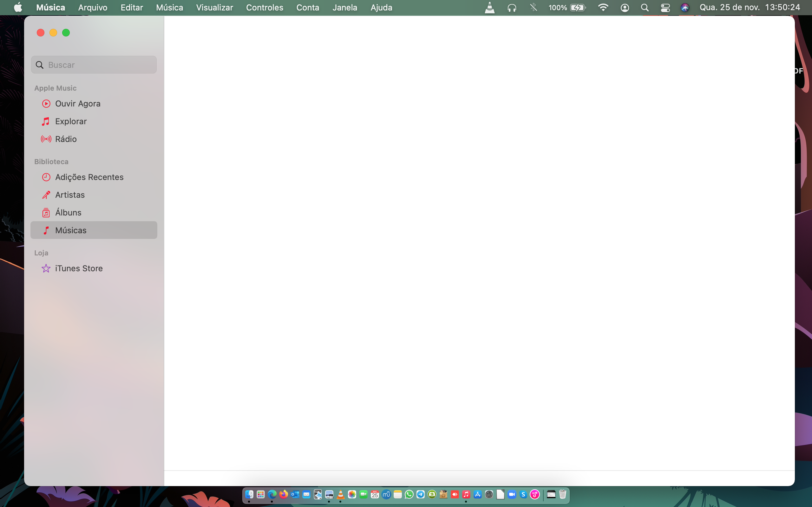Open the Janela menu
The width and height of the screenshot is (812, 507).
click(x=344, y=7)
